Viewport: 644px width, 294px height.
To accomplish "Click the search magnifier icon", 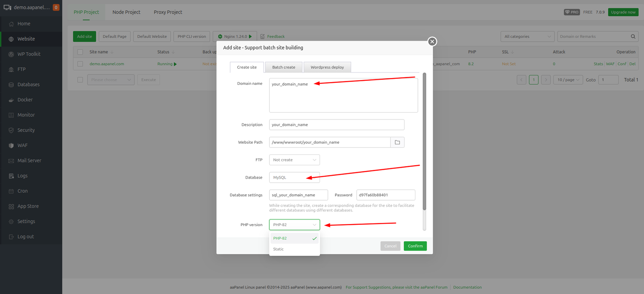I will tap(633, 37).
